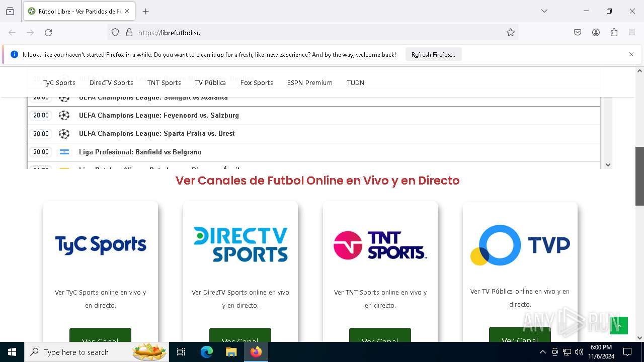
Task: Reload the current page
Action: coord(48,32)
